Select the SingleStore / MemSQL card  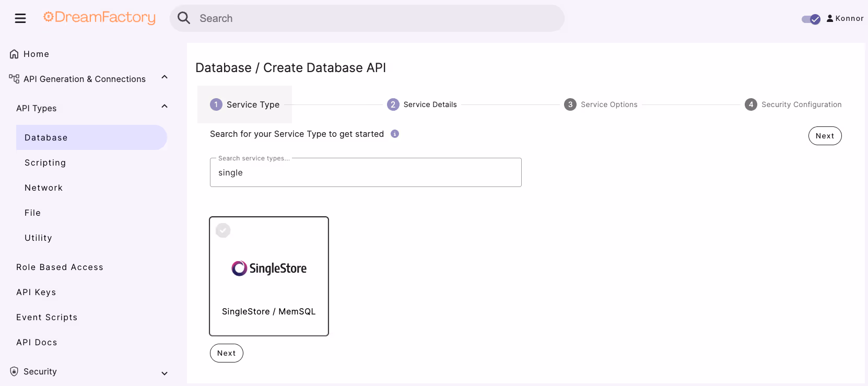(x=269, y=276)
